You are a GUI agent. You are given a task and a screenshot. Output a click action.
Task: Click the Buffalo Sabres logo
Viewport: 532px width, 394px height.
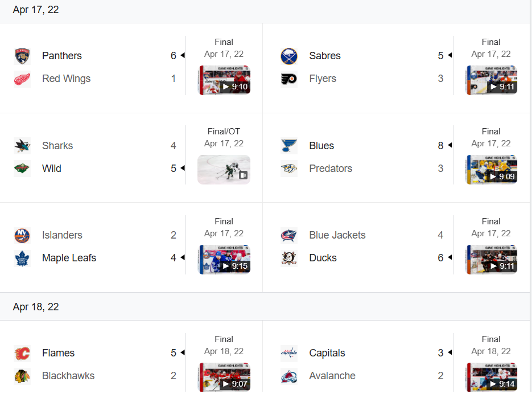289,56
